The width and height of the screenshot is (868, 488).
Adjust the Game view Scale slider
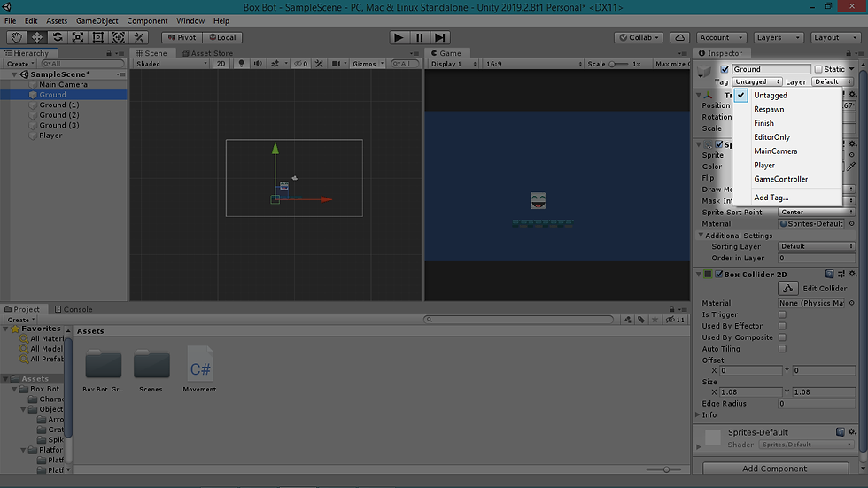[619, 64]
